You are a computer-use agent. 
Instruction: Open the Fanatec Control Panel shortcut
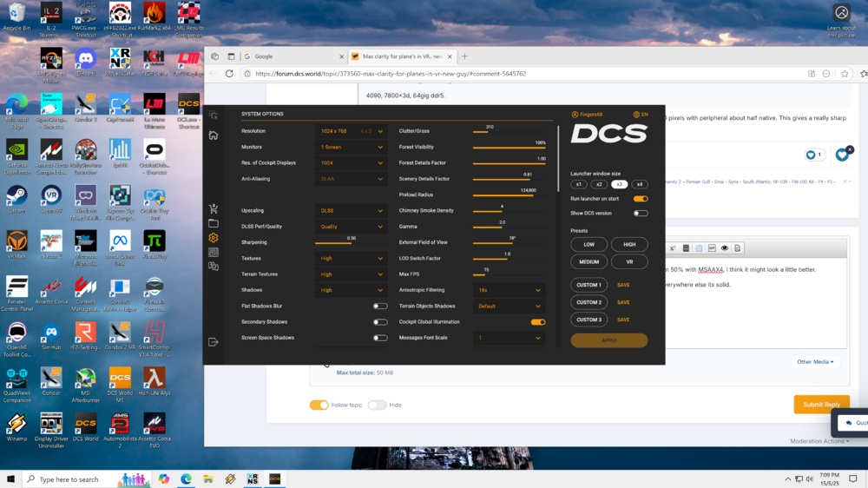point(16,293)
